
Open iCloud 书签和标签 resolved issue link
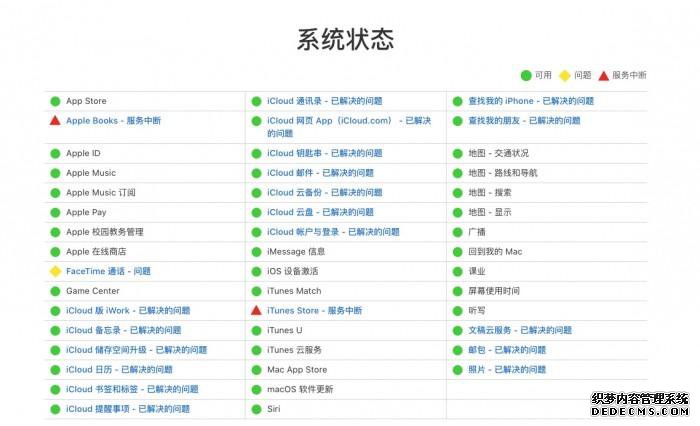point(132,389)
